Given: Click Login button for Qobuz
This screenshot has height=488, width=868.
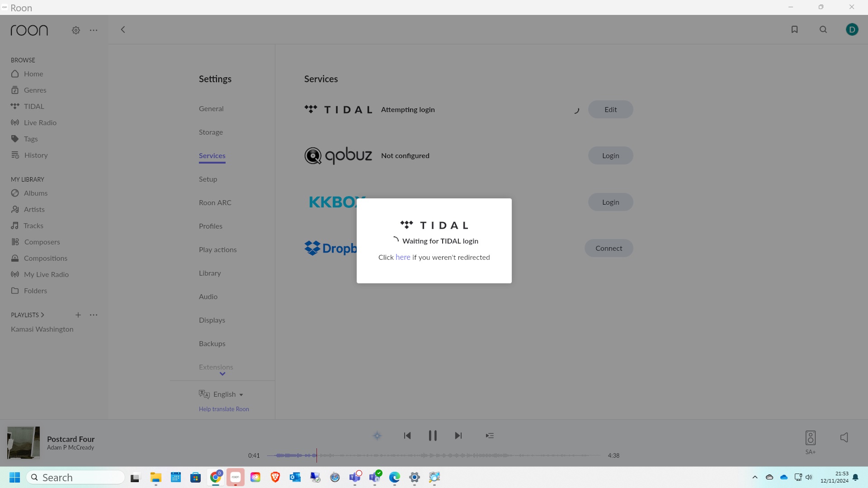Looking at the screenshot, I should click(x=610, y=155).
